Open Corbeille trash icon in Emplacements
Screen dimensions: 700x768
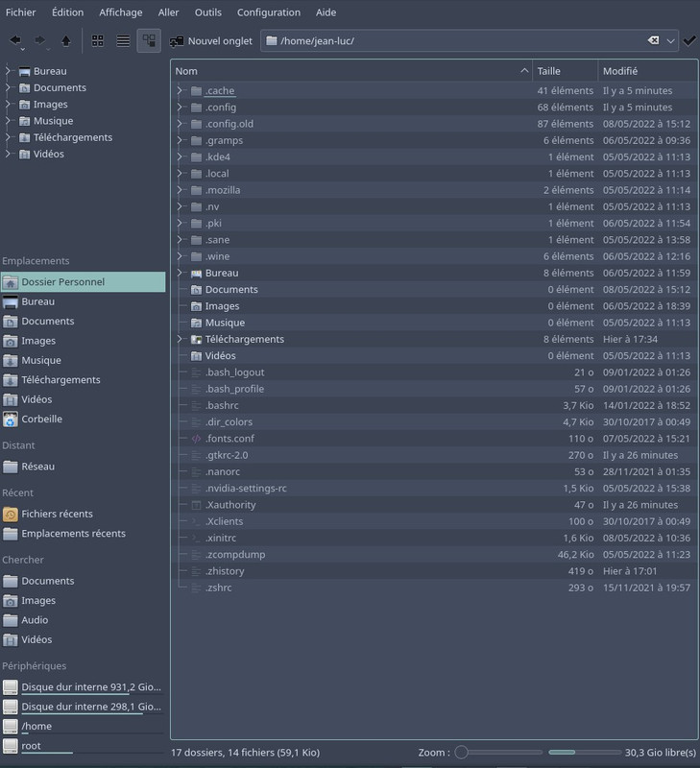coord(10,419)
